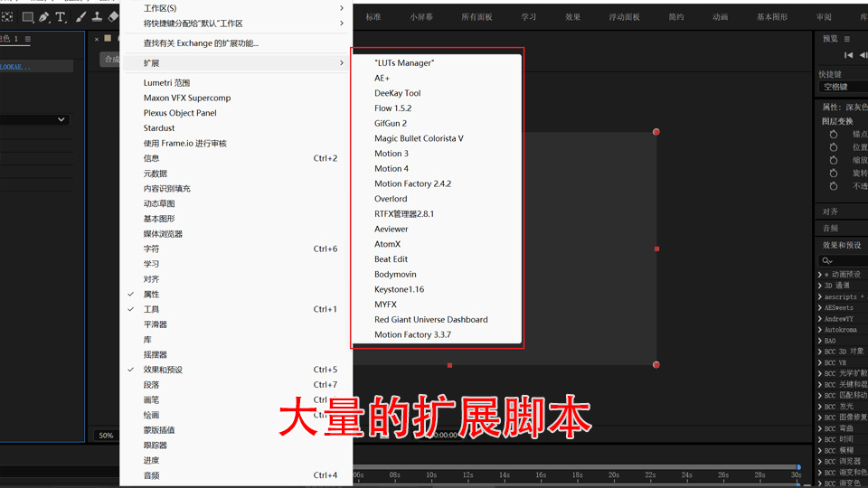868x488 pixels.
Task: Select the Pen tool in toolbar
Action: (43, 16)
